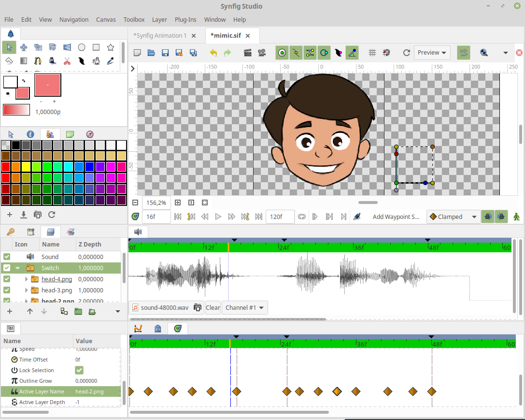Viewport: 525px width, 420px height.
Task: Undo the last action
Action: pyautogui.click(x=213, y=53)
